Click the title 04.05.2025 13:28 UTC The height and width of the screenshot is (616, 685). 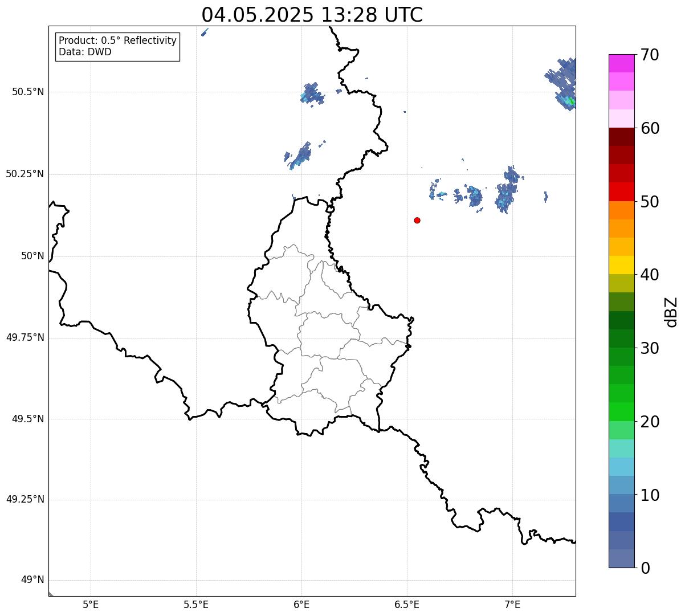coord(312,14)
